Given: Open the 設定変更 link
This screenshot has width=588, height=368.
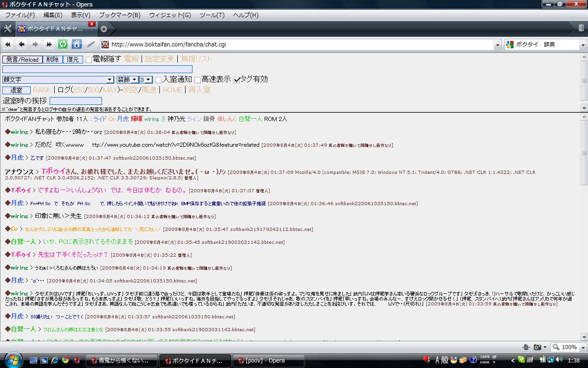Looking at the screenshot, I should 160,59.
